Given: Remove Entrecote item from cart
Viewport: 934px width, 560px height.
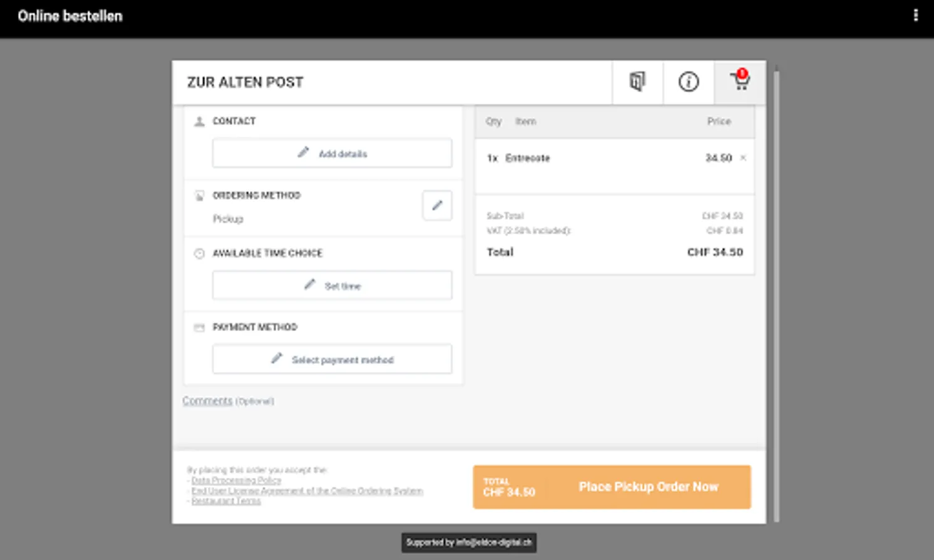Looking at the screenshot, I should click(743, 158).
